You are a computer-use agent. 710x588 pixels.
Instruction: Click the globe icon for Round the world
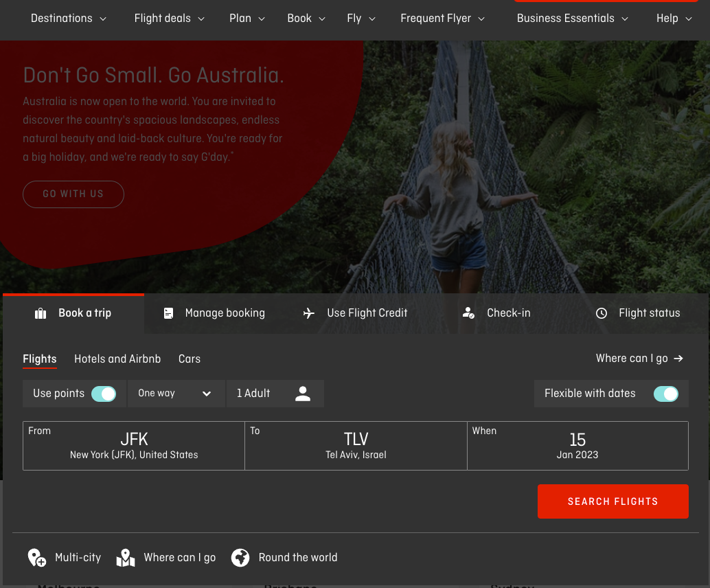tap(240, 558)
